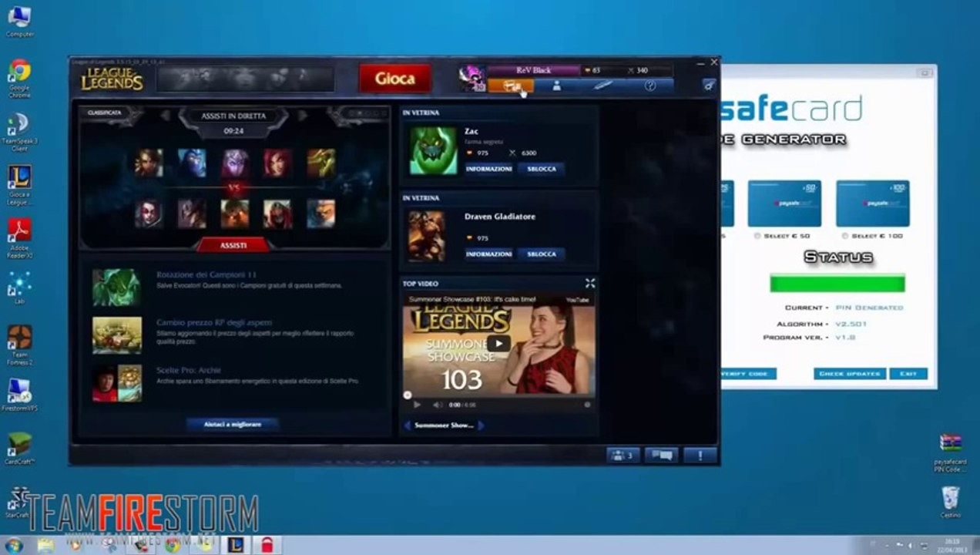This screenshot has height=555, width=980.
Task: Open the FirestormVPS desktop icon
Action: click(19, 394)
